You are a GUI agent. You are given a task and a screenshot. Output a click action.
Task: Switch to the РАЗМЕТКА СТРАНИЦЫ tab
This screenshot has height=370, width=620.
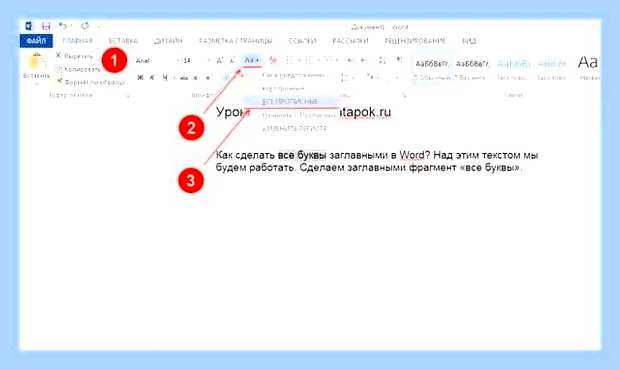(235, 41)
